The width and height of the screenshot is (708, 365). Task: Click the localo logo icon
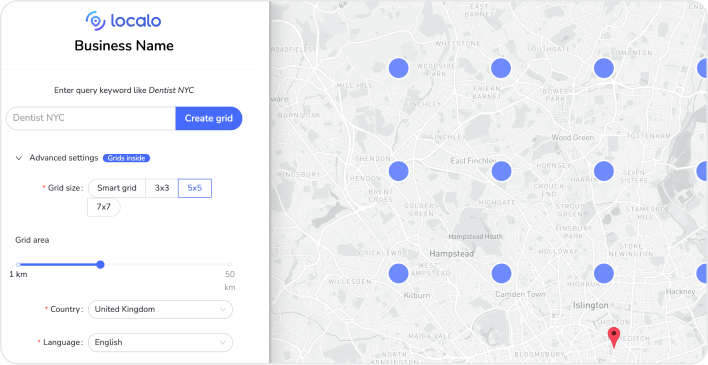(x=95, y=21)
